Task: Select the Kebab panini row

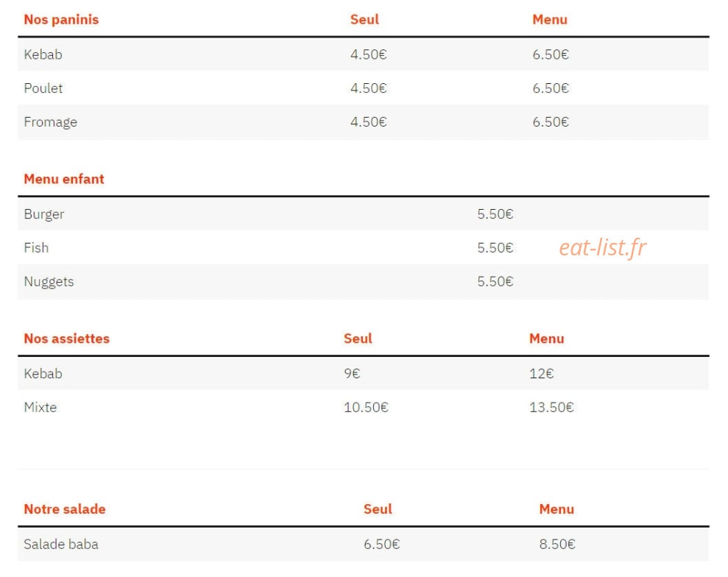Action: [363, 54]
